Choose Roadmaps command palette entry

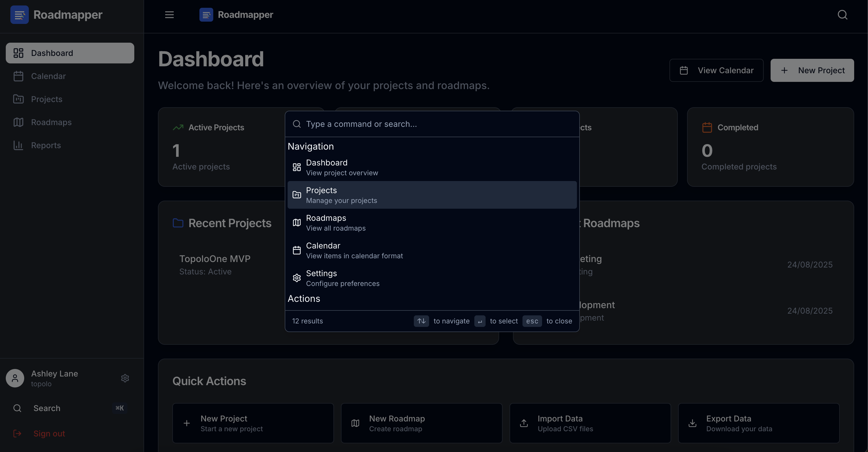432,223
